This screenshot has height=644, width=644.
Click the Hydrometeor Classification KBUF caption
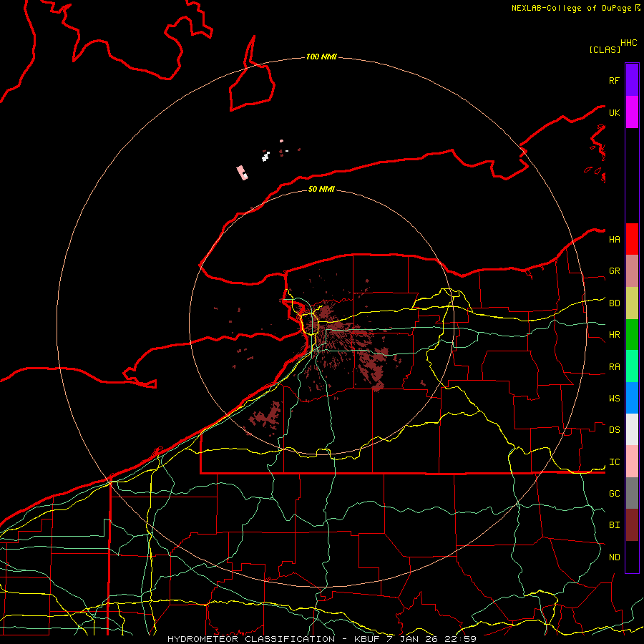point(321,639)
